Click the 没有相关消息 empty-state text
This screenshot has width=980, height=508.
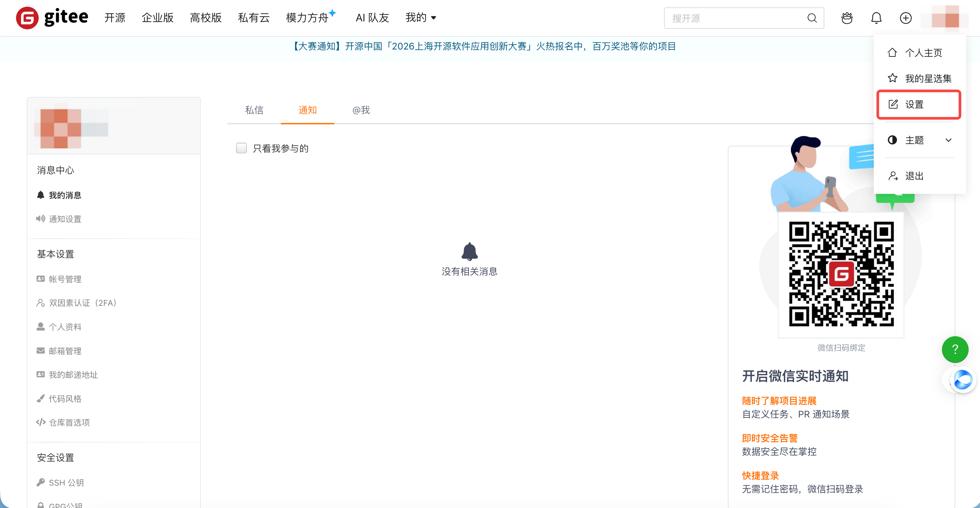469,271
